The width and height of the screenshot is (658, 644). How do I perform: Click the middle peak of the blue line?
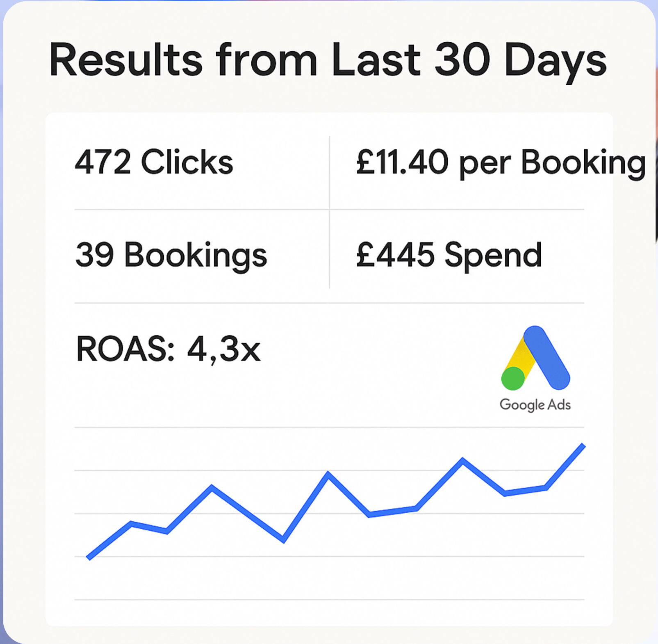328,474
